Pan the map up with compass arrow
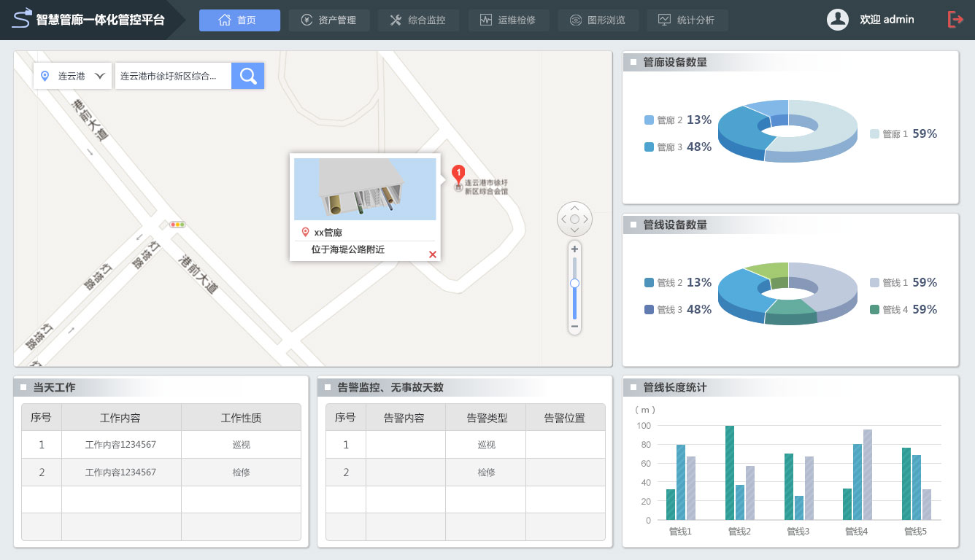Image resolution: width=975 pixels, height=560 pixels. 574,208
